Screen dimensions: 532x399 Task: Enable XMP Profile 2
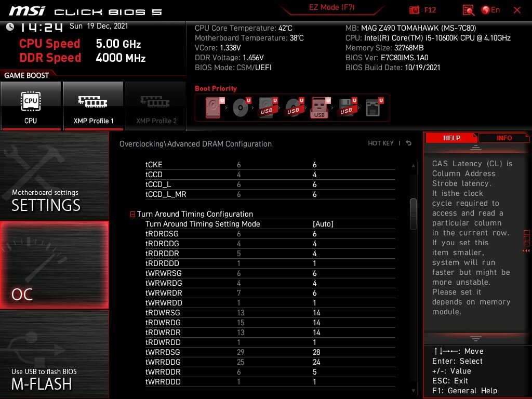pyautogui.click(x=156, y=106)
